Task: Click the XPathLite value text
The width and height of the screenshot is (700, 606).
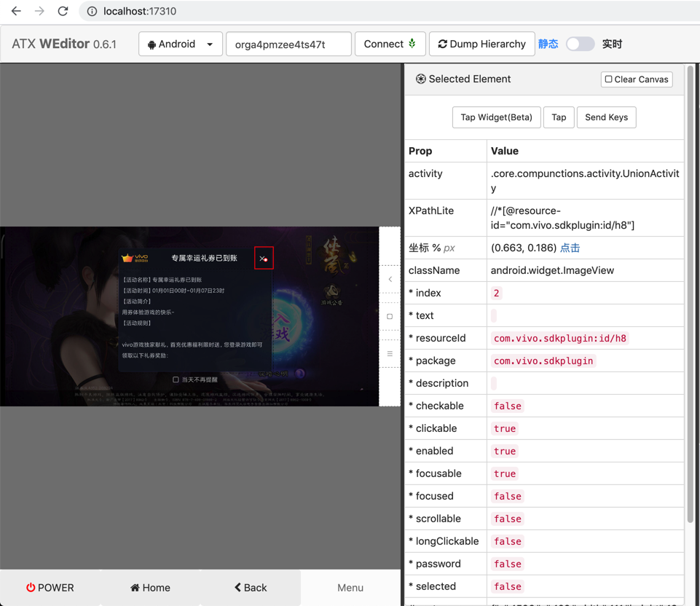Action: pos(562,218)
